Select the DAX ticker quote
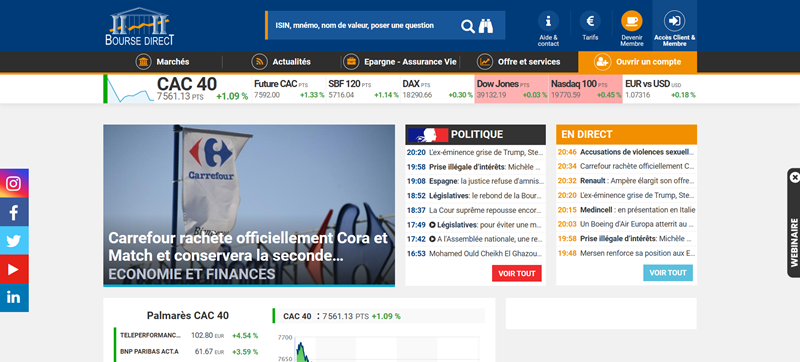The width and height of the screenshot is (800, 362). pyautogui.click(x=437, y=89)
